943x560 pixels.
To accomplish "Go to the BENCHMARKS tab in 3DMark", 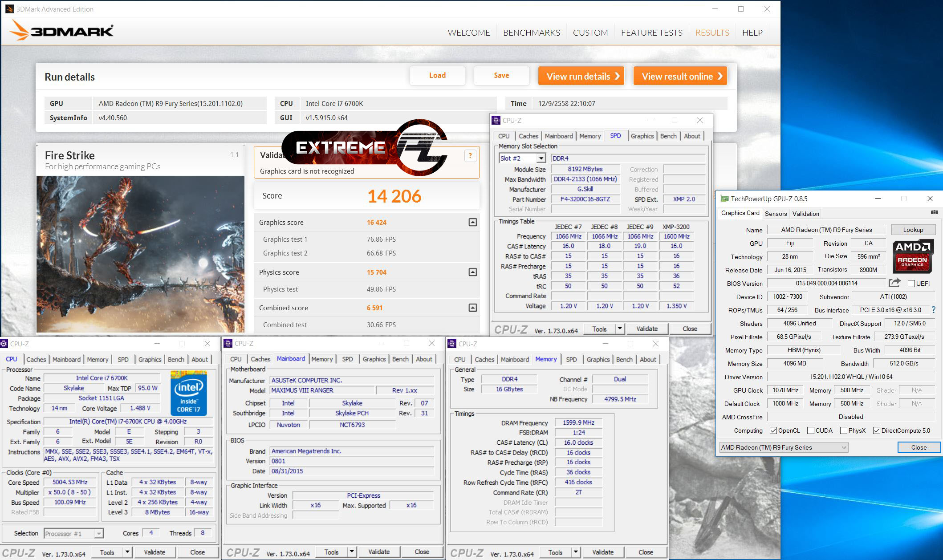I will pos(532,32).
